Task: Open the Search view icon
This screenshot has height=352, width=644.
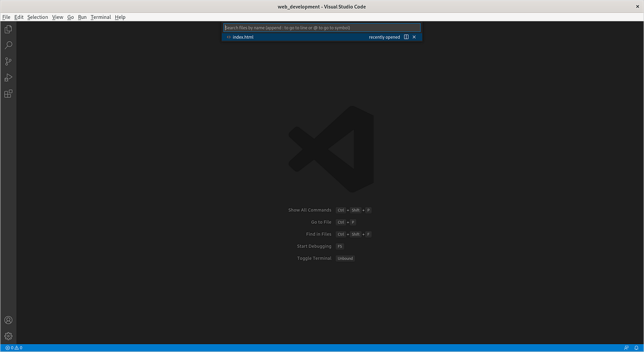Action: (8, 45)
